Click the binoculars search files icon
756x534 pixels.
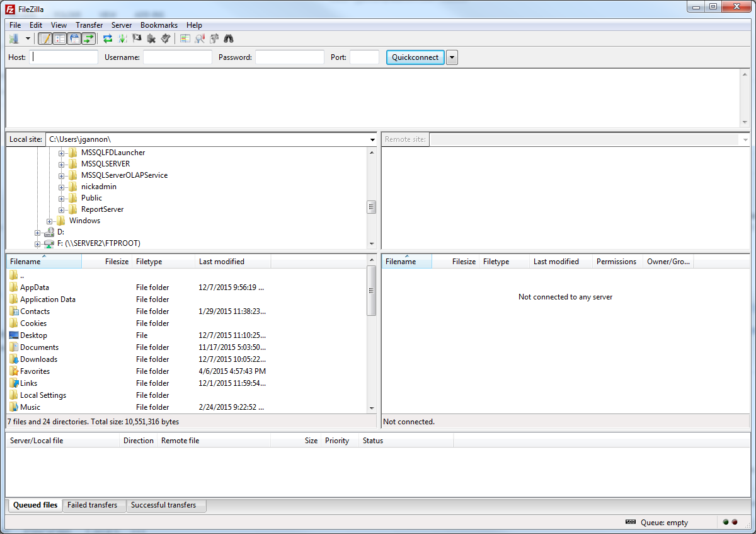tap(229, 38)
